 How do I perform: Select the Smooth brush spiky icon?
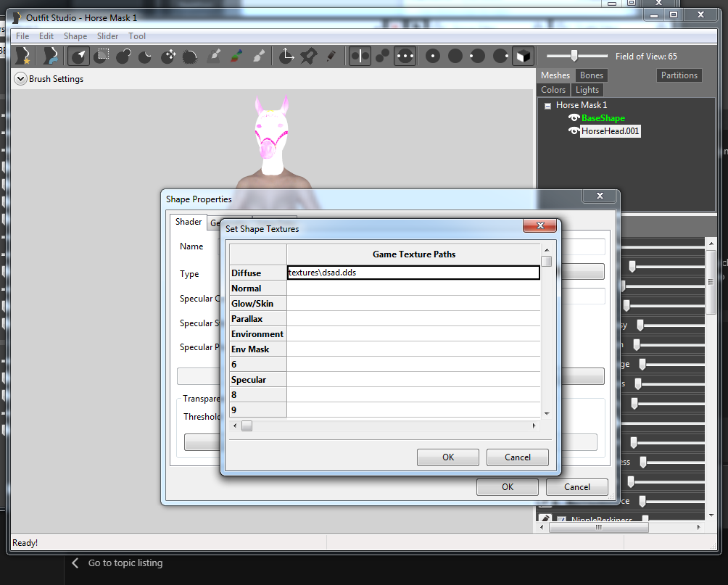pyautogui.click(x=190, y=56)
